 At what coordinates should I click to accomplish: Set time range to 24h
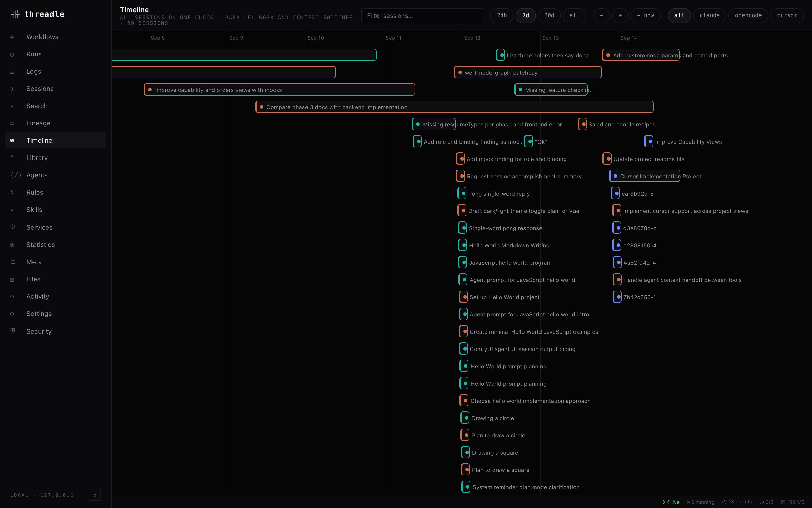pos(502,15)
